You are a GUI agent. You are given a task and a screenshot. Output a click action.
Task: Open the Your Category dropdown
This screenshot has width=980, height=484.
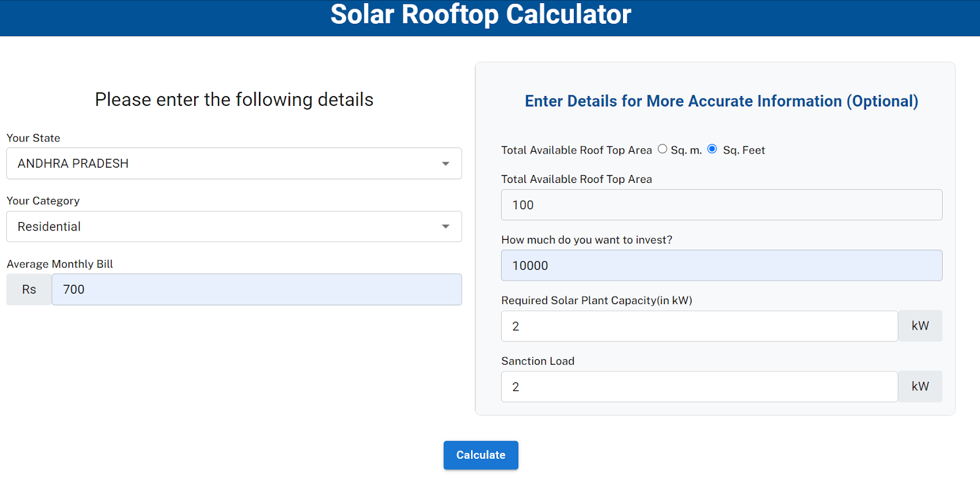(x=234, y=226)
